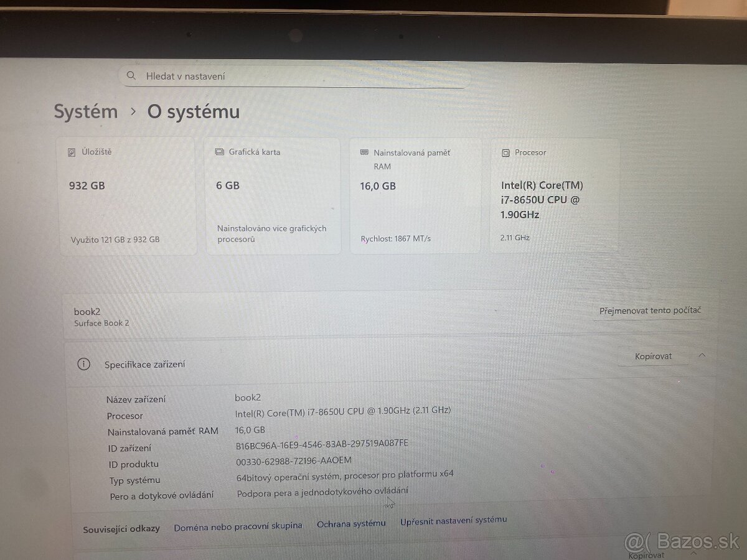Open Doména nebo pracovní skupina
The width and height of the screenshot is (747, 560).
[x=239, y=525]
